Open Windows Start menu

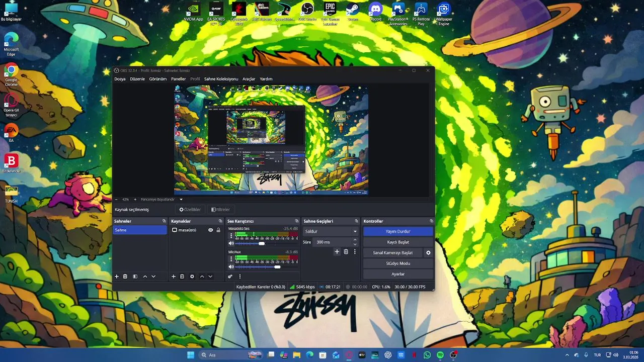tap(191, 355)
